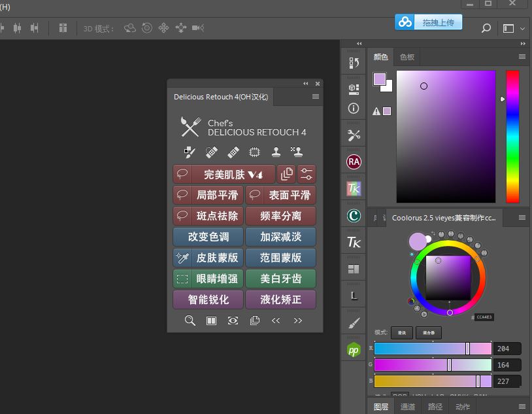Click the 智能锐化 smart sharpen button

click(208, 300)
